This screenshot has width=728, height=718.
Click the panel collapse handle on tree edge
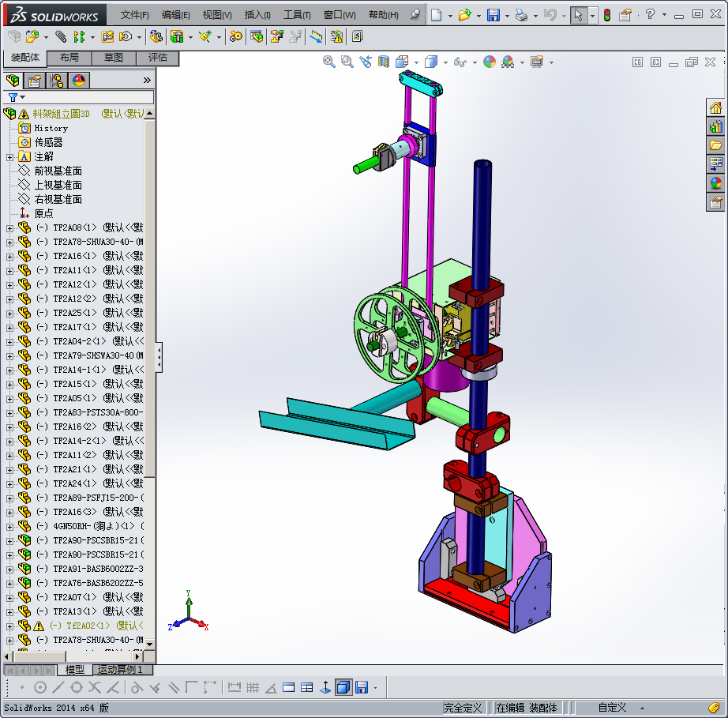click(x=159, y=357)
